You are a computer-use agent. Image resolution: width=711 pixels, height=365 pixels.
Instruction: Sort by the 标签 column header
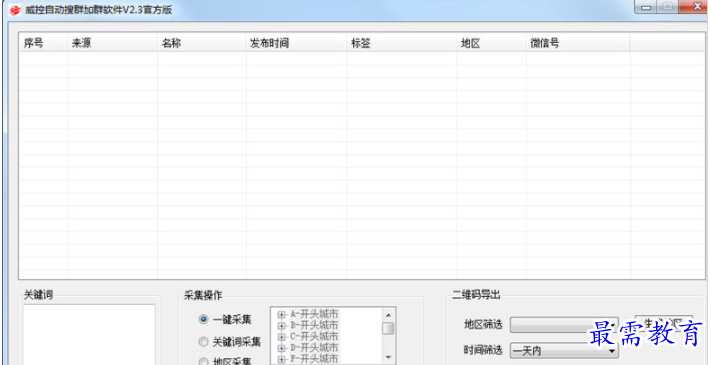(x=402, y=44)
